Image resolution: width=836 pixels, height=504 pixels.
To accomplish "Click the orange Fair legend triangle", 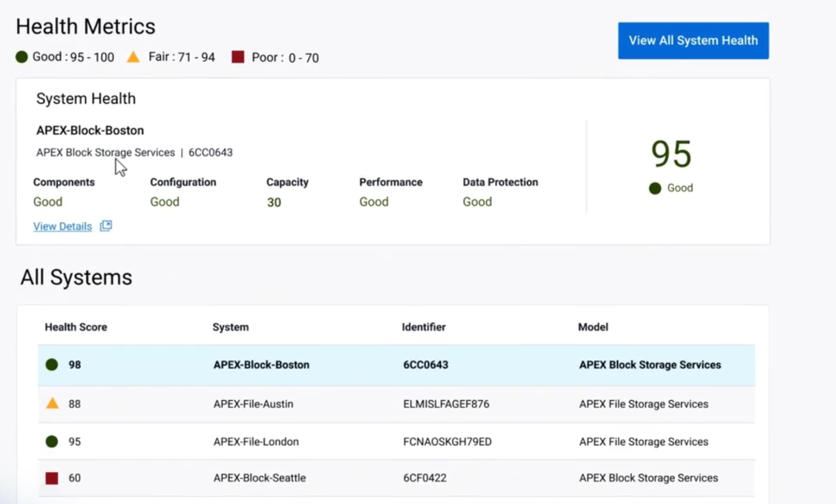I will [x=133, y=57].
